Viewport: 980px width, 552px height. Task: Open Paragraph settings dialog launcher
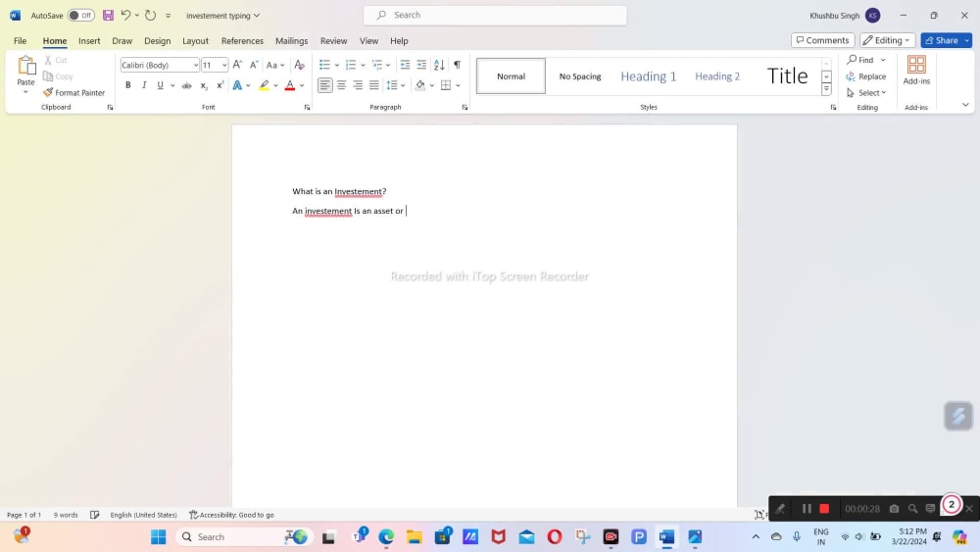pyautogui.click(x=465, y=108)
